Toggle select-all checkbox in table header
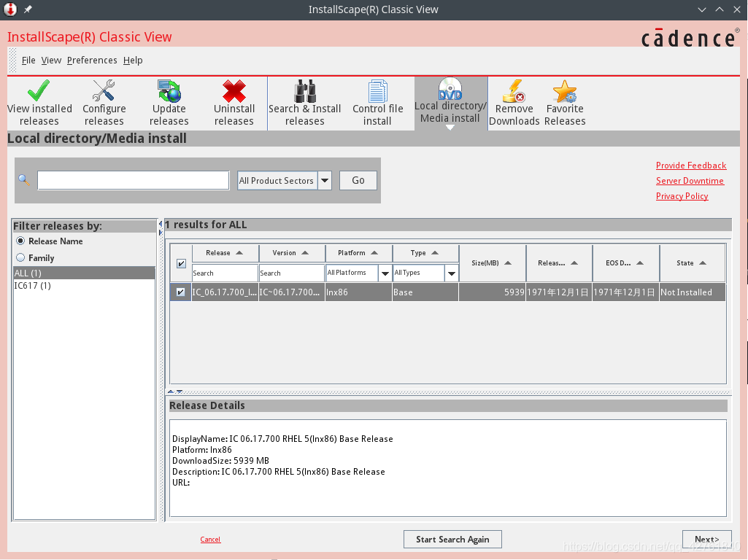Screen dimensions: 748x560 pos(181,263)
